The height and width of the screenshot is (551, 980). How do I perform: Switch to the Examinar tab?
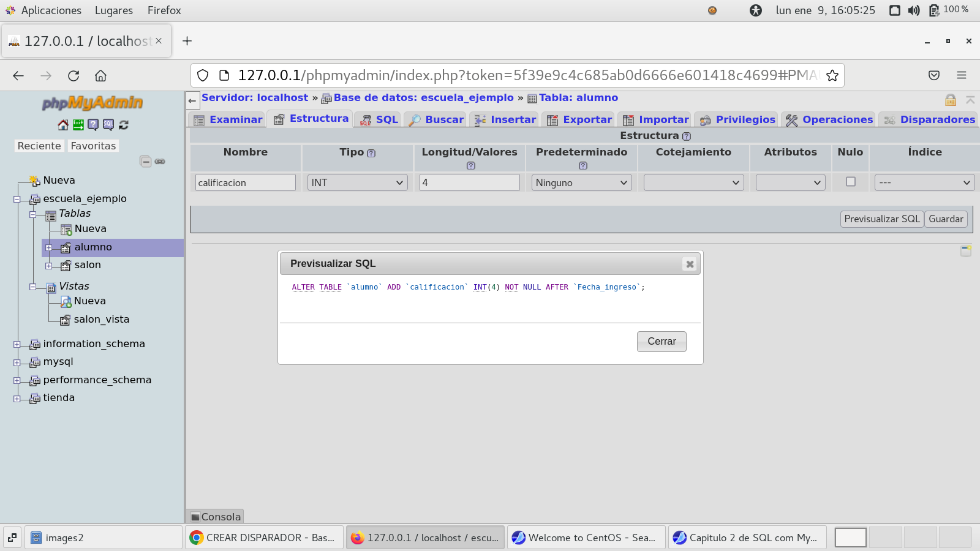[x=228, y=119]
